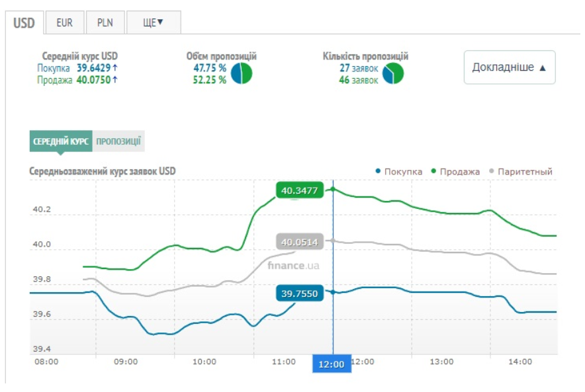The image size is (585, 392).
Task: Click the number of offers pie chart
Action: tap(393, 73)
